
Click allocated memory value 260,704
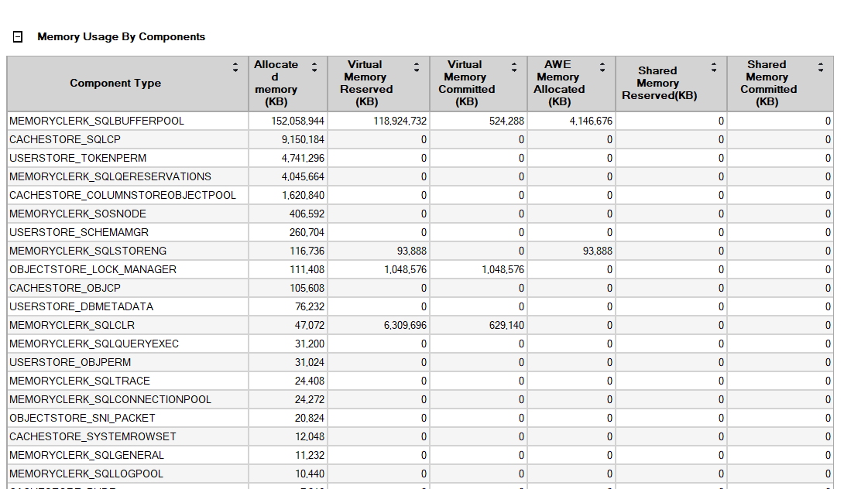pyautogui.click(x=307, y=232)
